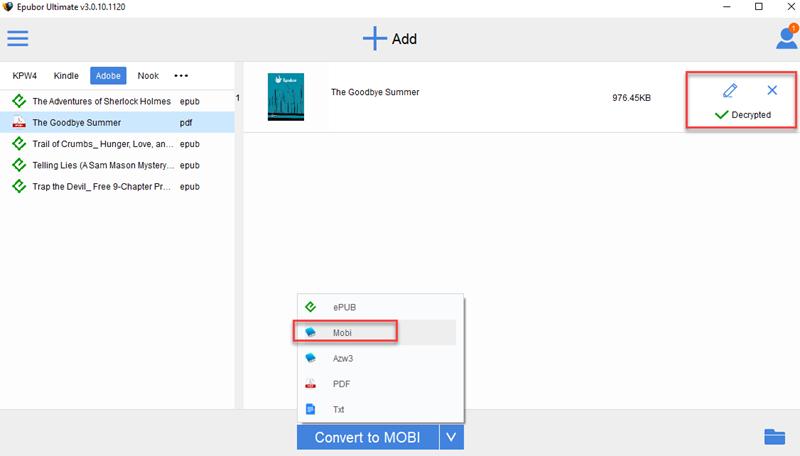Remove The Goodbye Summer with X icon

point(772,90)
